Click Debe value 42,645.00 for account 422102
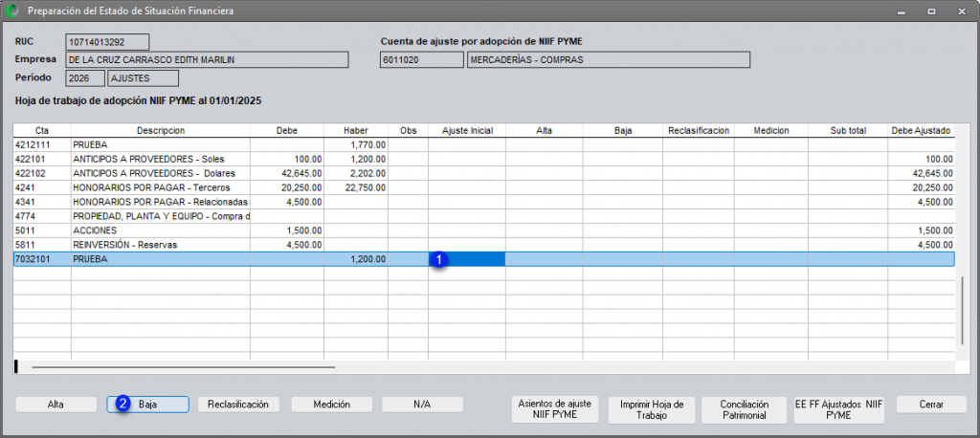Screen dimensions: 980x438 pos(287,173)
